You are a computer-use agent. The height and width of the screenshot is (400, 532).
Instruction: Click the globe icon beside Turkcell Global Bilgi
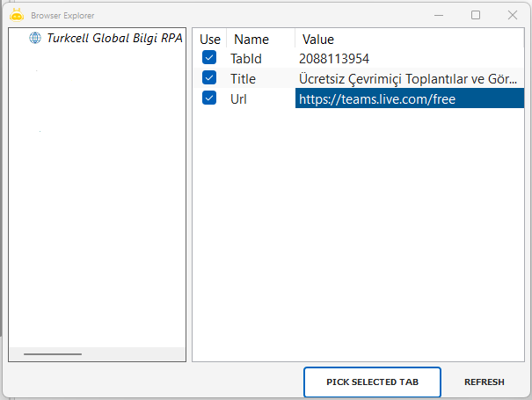[x=35, y=38]
